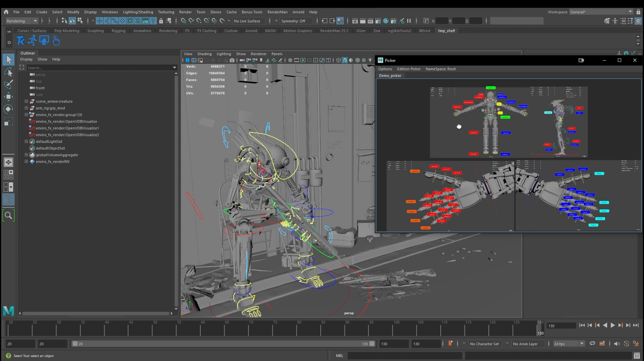Screen dimensions: 644x361
Task: Expand the scene_anime:creature node
Action: pos(26,101)
